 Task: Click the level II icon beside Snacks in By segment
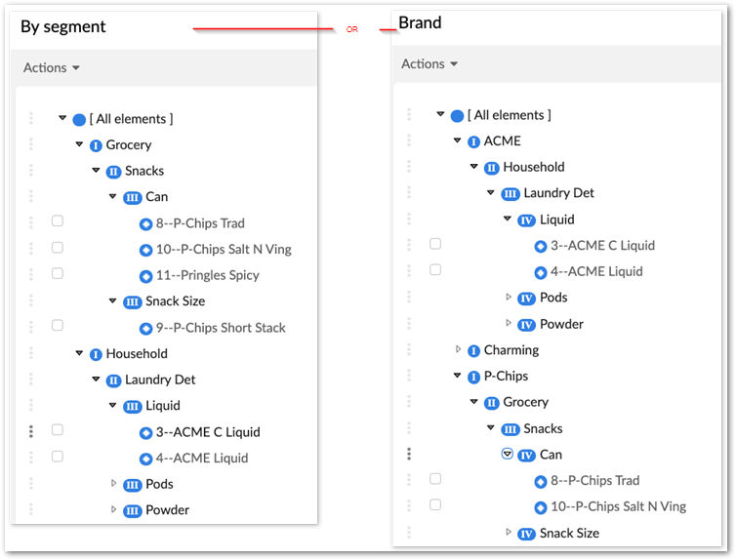[x=113, y=172]
